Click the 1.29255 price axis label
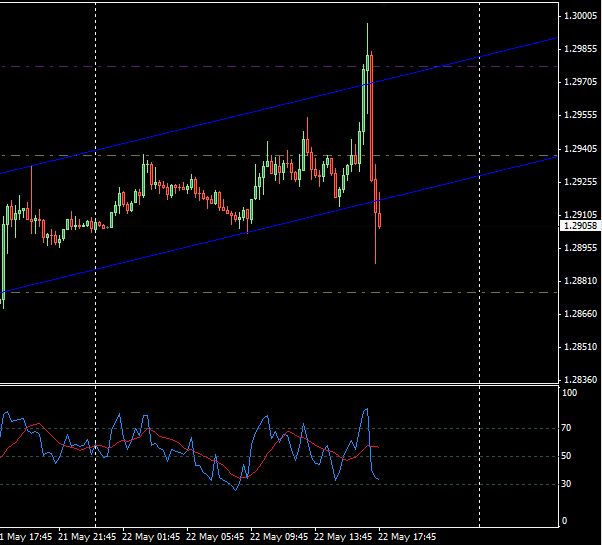Image resolution: width=602 pixels, height=545 pixels. (580, 182)
